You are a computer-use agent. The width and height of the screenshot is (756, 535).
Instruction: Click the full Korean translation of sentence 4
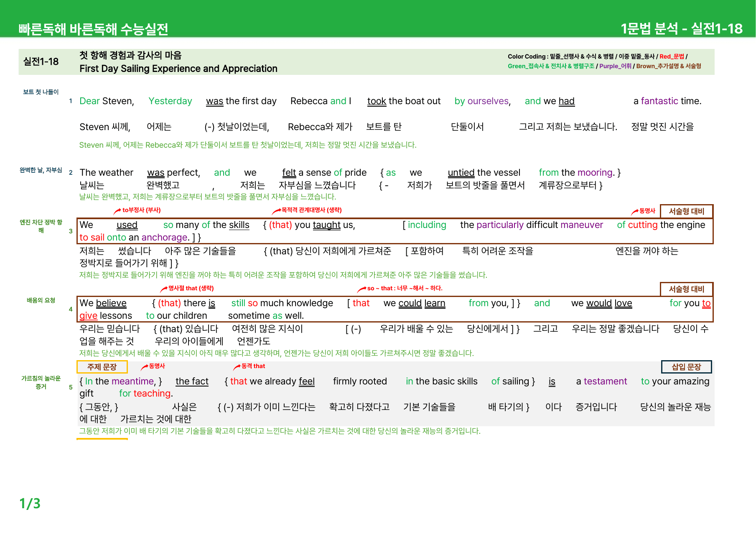[x=276, y=353]
